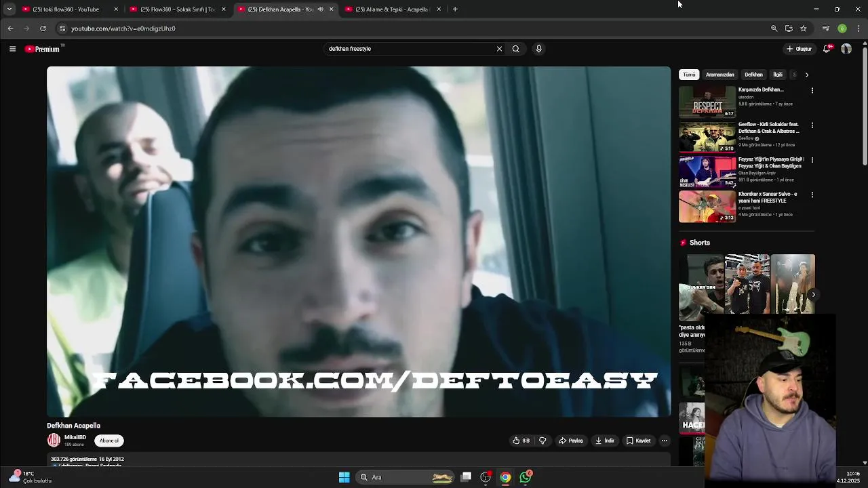Image resolution: width=868 pixels, height=488 pixels.
Task: Open Chrome icon in taskbar
Action: (x=505, y=477)
